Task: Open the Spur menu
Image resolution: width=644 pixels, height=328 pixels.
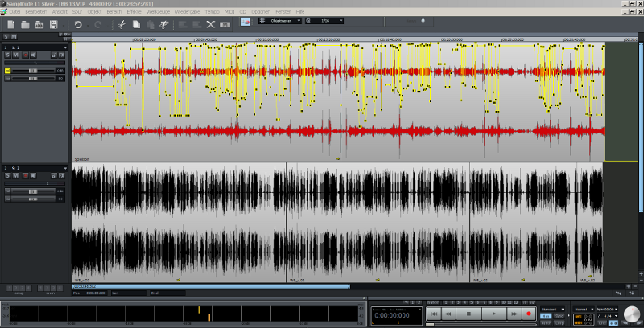Action: click(x=77, y=12)
